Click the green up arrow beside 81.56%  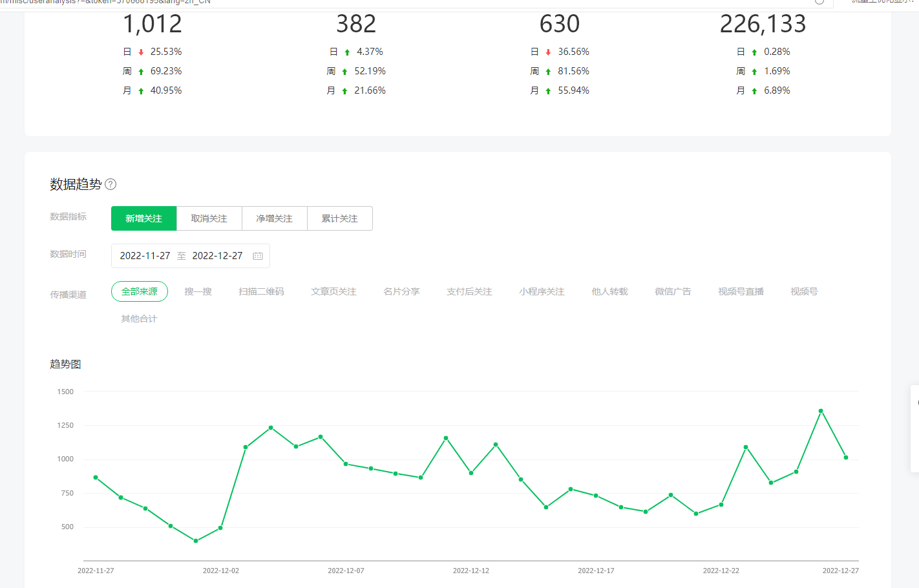click(x=548, y=72)
